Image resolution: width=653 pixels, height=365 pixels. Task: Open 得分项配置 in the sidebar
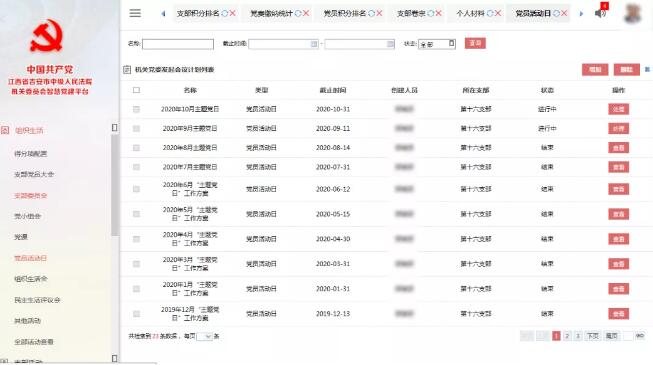pyautogui.click(x=31, y=154)
